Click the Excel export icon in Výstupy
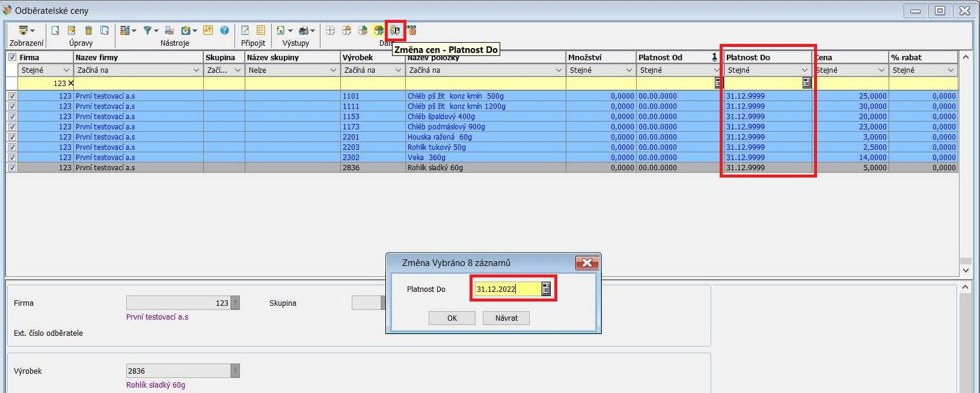 pos(281,30)
